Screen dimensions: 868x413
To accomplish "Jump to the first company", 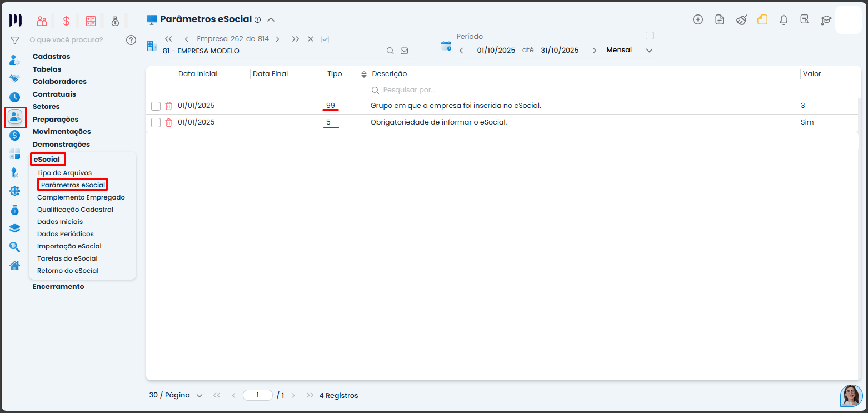I will [169, 39].
